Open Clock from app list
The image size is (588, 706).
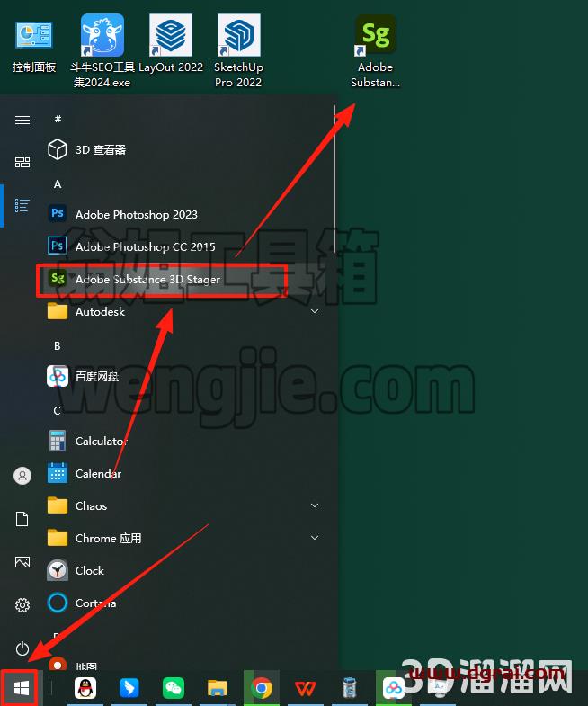click(184, 571)
